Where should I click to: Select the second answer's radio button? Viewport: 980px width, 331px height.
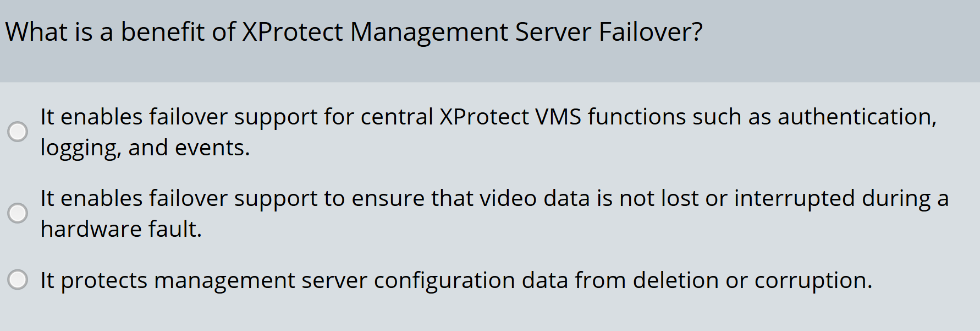(18, 214)
